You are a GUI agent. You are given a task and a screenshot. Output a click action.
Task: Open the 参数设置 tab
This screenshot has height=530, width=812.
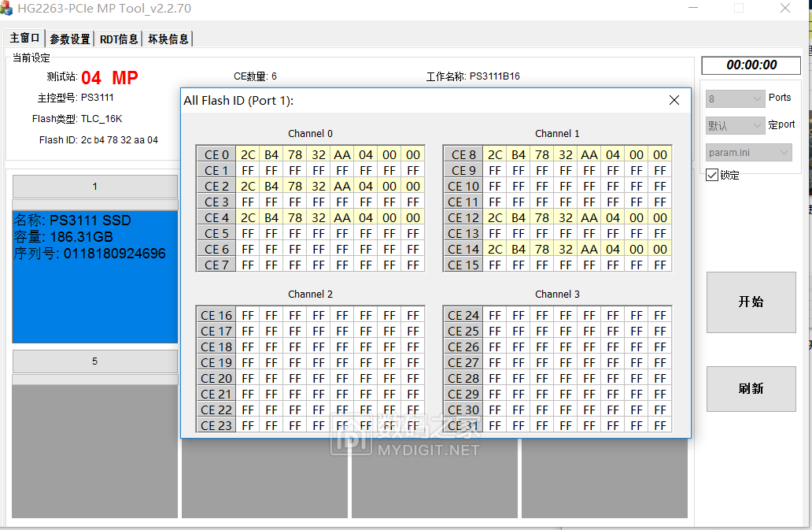pos(69,39)
